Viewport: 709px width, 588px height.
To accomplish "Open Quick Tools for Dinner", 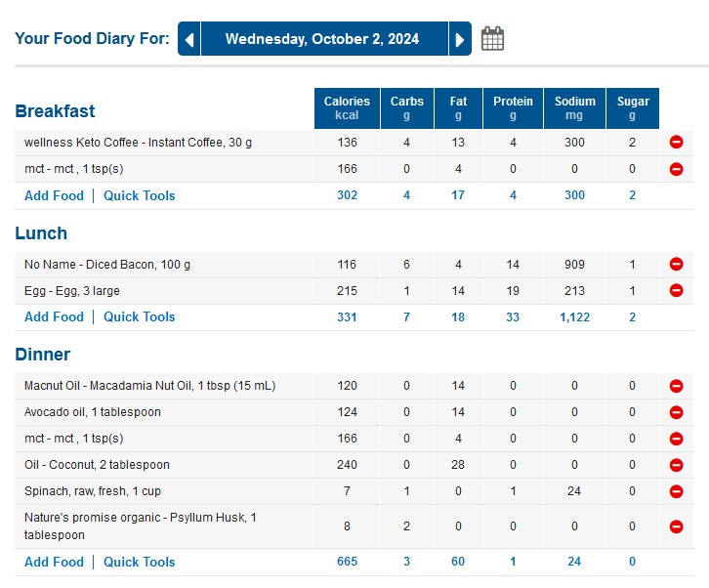I will (x=140, y=562).
